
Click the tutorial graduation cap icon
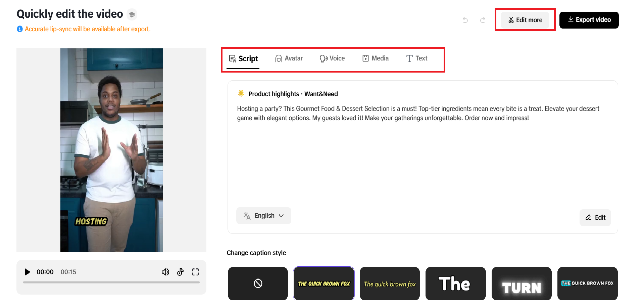(x=132, y=14)
